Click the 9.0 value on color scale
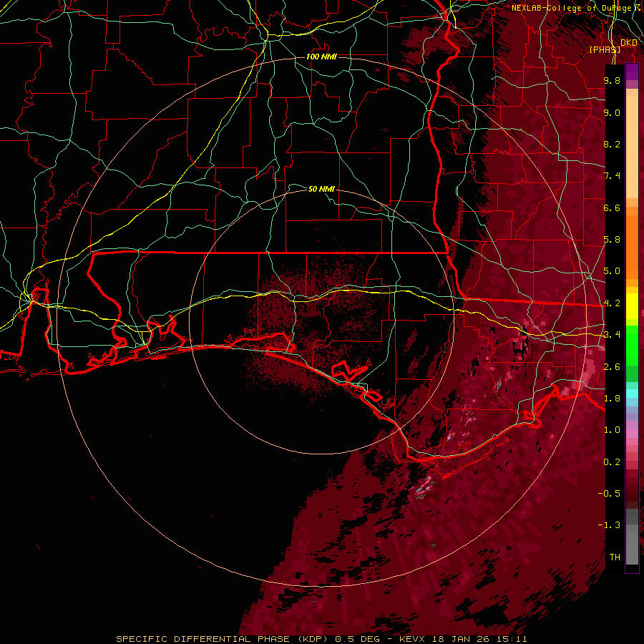The image size is (644, 644). pos(612,112)
